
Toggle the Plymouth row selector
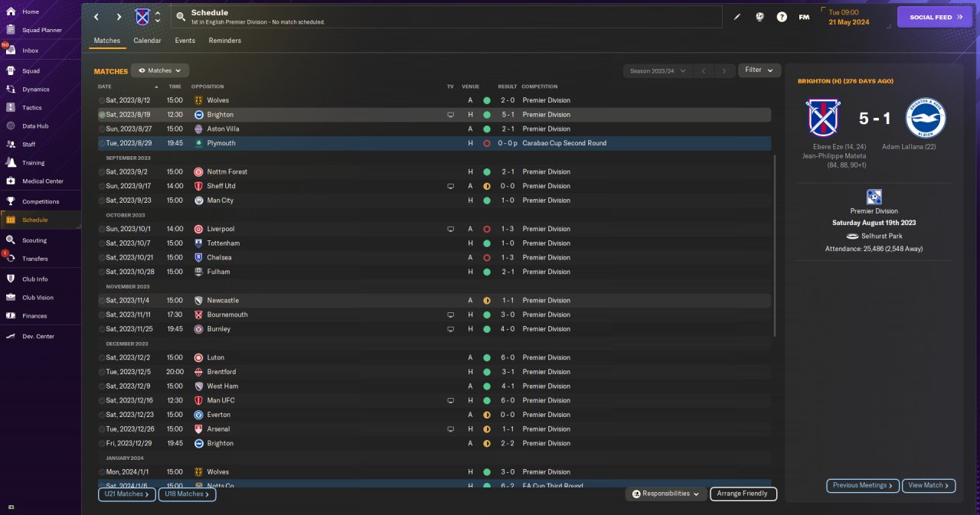point(102,143)
